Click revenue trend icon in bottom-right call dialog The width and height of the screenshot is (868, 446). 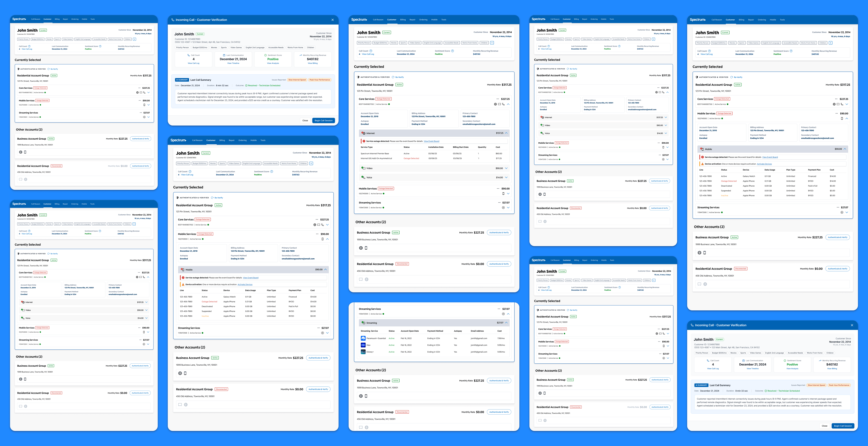pos(820,360)
